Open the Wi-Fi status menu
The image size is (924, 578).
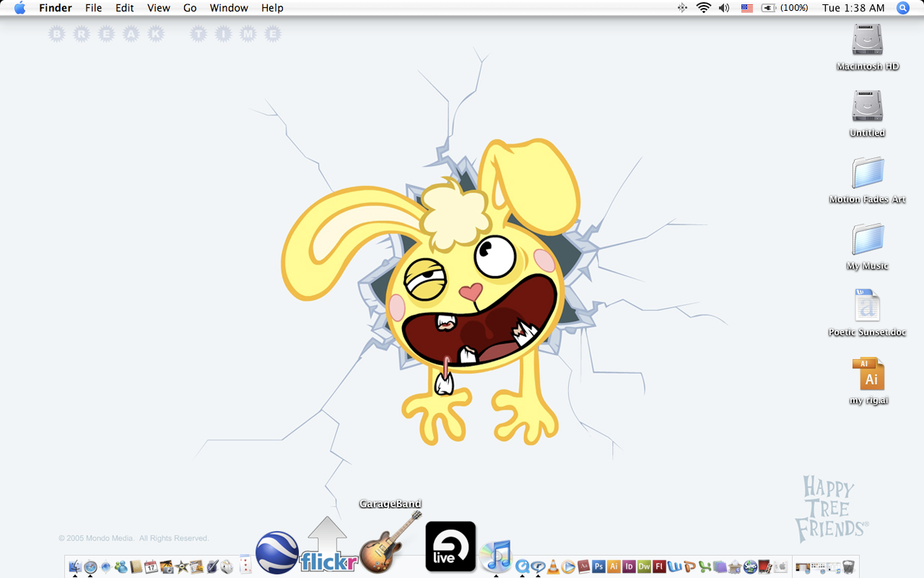click(x=703, y=8)
